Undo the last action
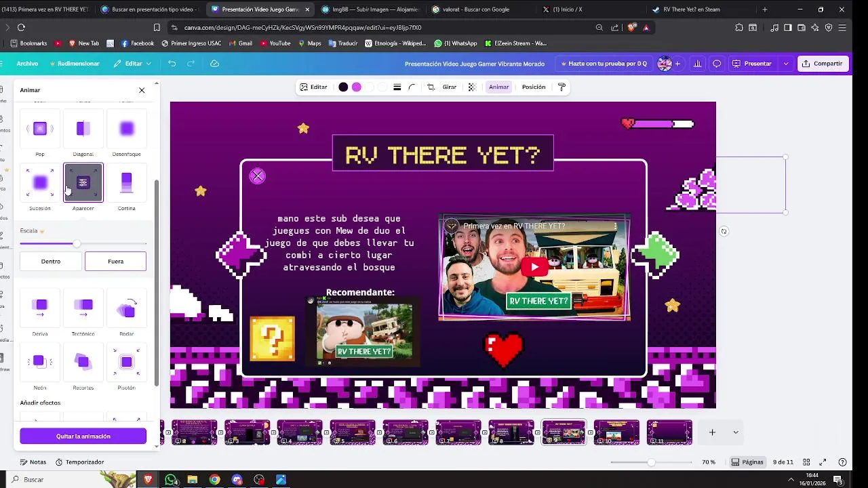This screenshot has width=868, height=488. (172, 64)
